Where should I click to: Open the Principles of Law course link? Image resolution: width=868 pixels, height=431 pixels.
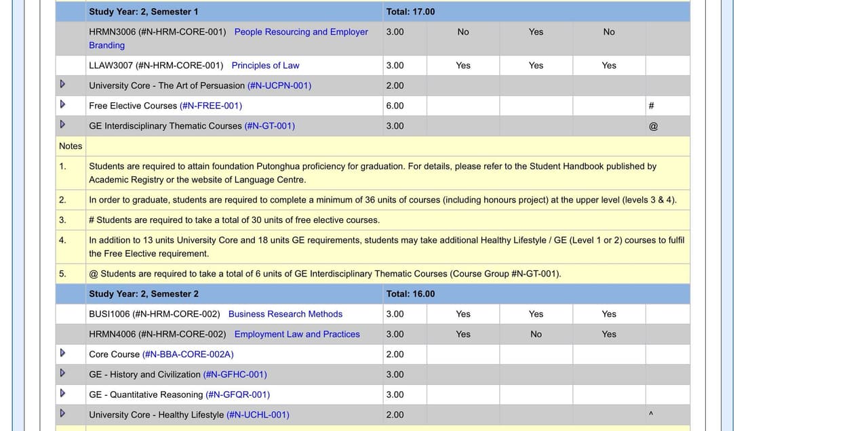pos(265,66)
